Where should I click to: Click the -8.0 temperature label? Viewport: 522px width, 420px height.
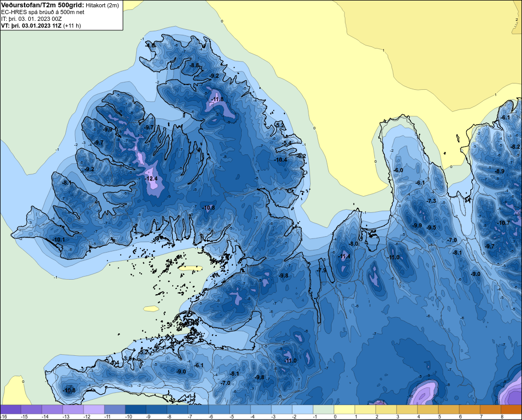pos(353,244)
